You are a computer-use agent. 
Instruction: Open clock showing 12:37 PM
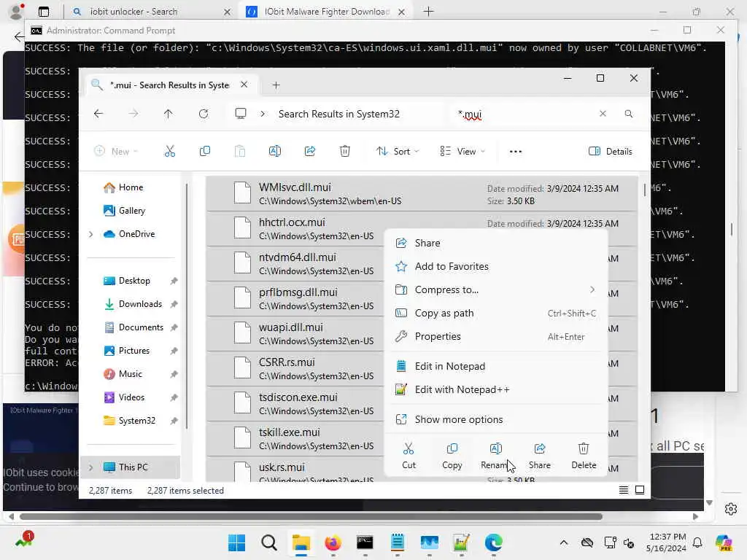[x=665, y=542]
